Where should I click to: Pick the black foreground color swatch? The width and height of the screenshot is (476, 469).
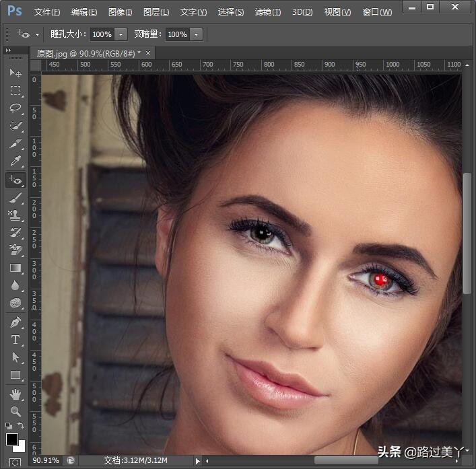[x=11, y=439]
